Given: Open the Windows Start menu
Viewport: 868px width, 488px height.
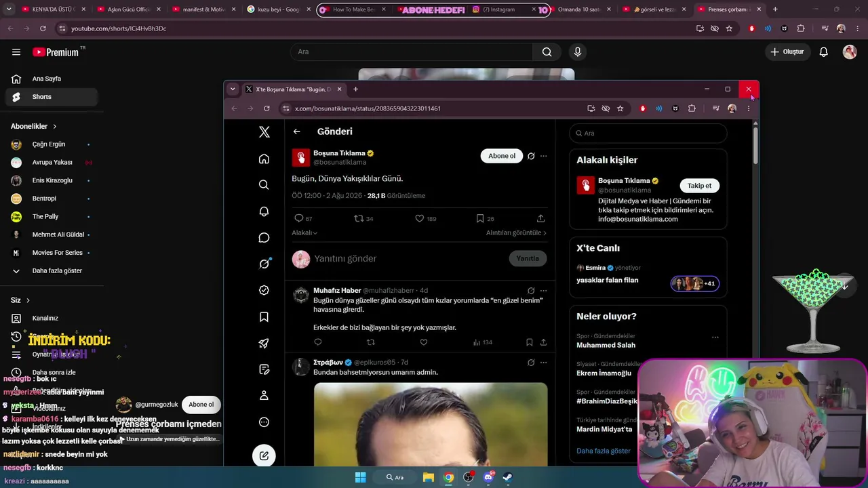Looking at the screenshot, I should tap(360, 477).
